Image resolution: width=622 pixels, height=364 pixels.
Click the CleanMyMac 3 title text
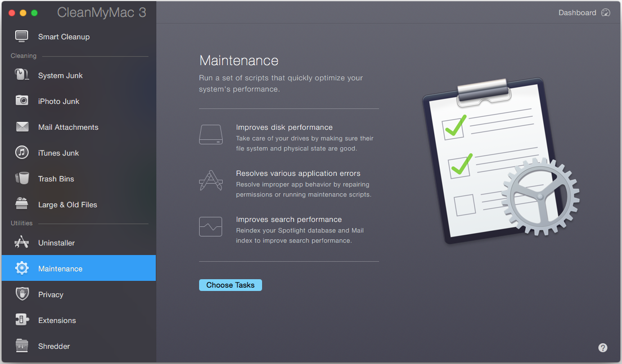tap(102, 12)
